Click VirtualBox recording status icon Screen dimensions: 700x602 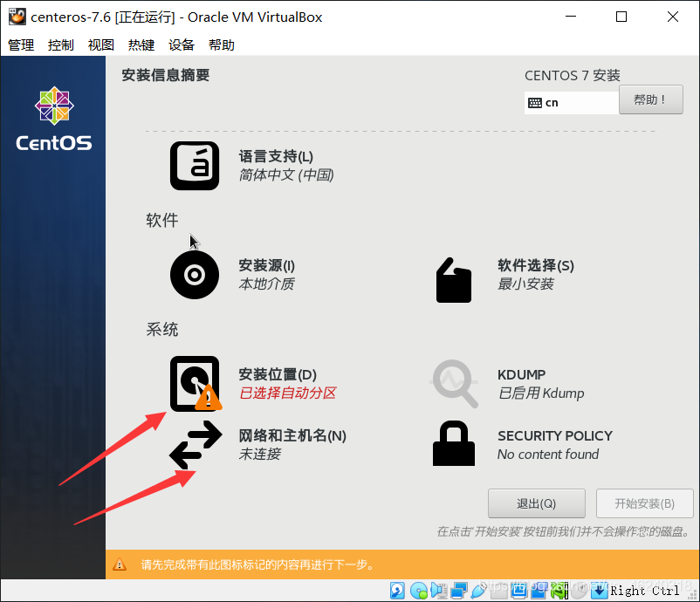pyautogui.click(x=539, y=591)
